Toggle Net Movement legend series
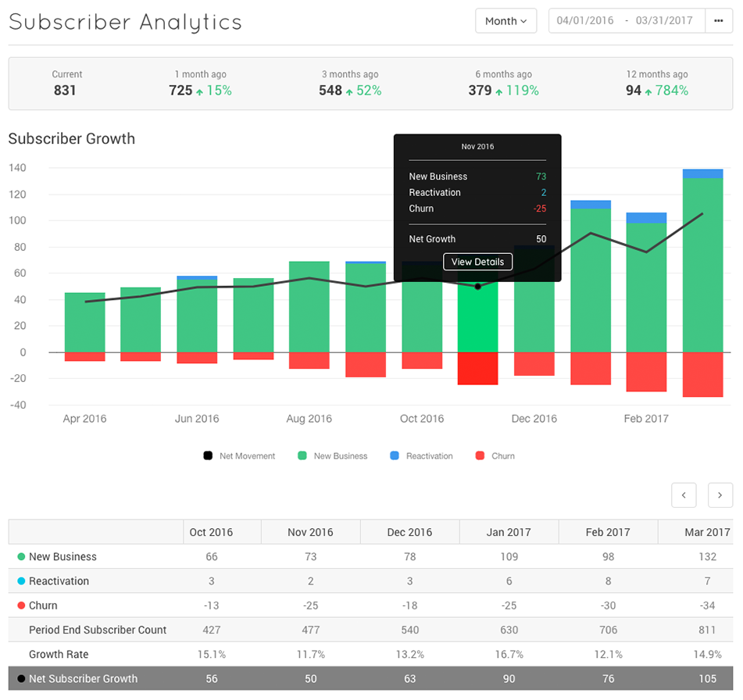 tap(239, 456)
